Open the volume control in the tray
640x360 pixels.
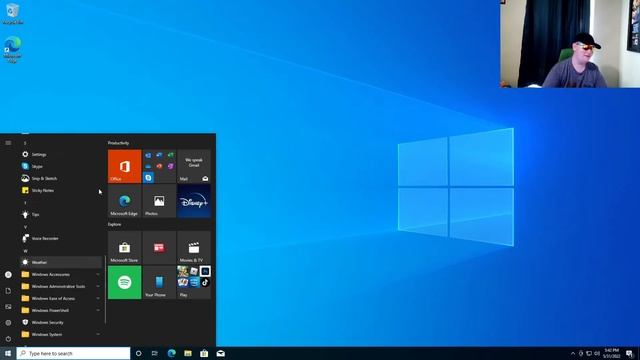tap(597, 353)
